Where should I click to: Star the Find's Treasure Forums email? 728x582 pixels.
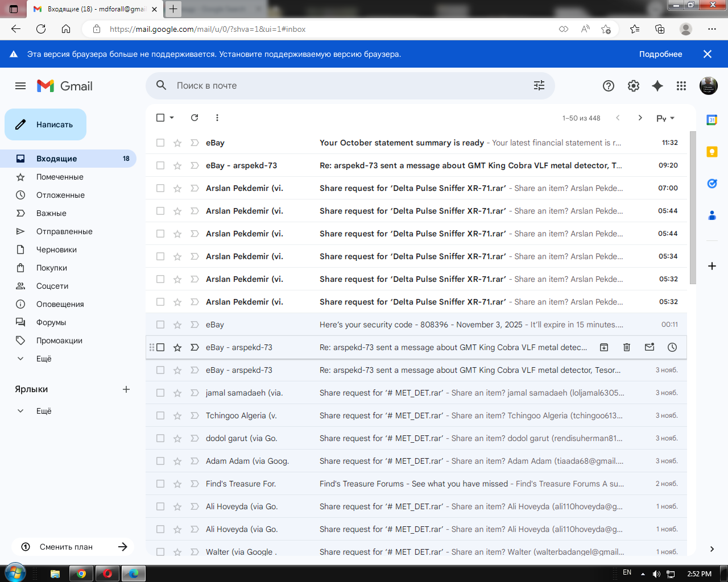click(x=177, y=484)
